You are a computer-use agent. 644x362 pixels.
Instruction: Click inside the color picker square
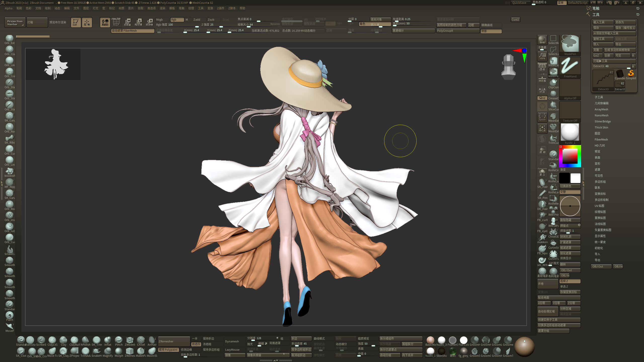570,156
